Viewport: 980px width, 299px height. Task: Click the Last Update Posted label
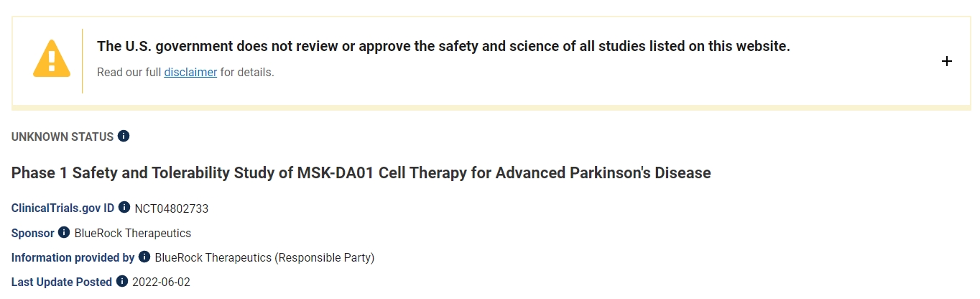62,282
